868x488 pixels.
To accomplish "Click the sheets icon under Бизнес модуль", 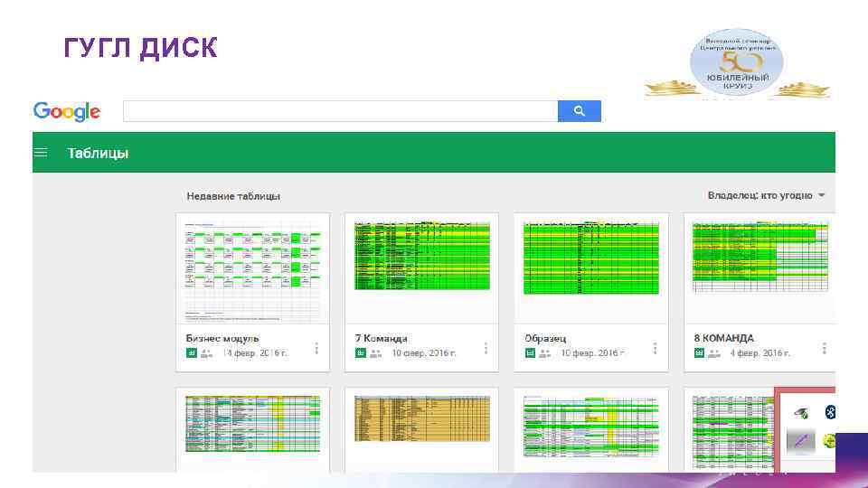I will [x=192, y=353].
